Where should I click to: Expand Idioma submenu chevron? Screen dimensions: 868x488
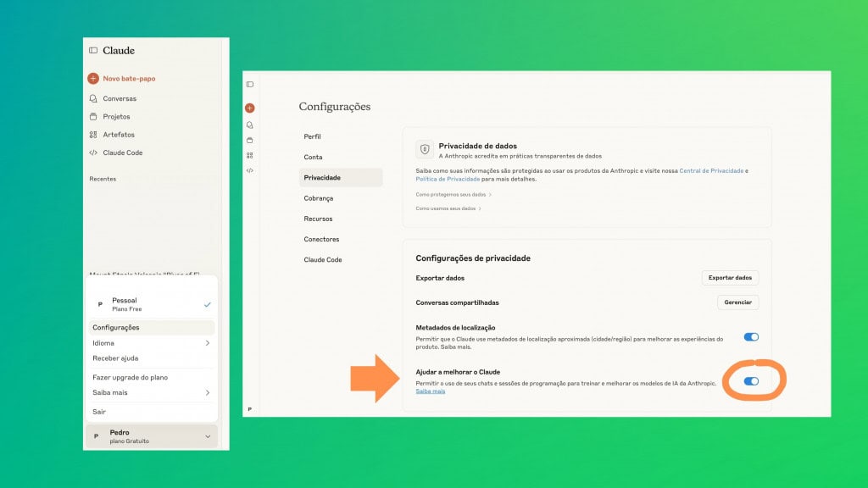(208, 343)
